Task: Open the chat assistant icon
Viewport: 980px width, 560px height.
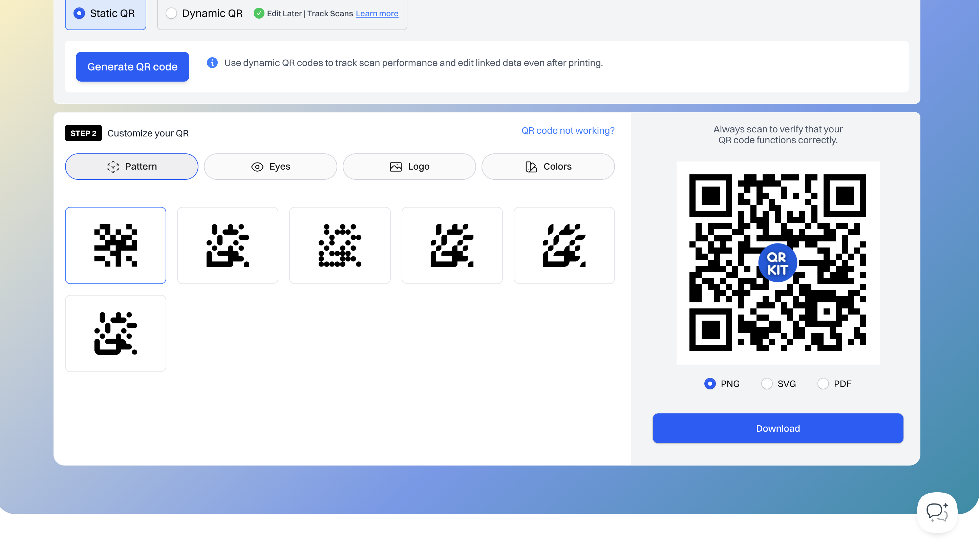Action: point(937,512)
